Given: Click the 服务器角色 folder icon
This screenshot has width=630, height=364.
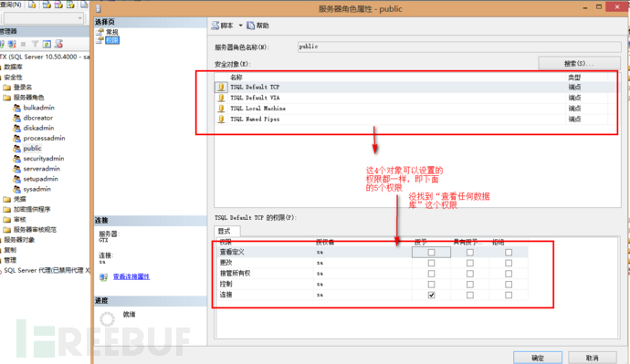Looking at the screenshot, I should tap(6, 98).
